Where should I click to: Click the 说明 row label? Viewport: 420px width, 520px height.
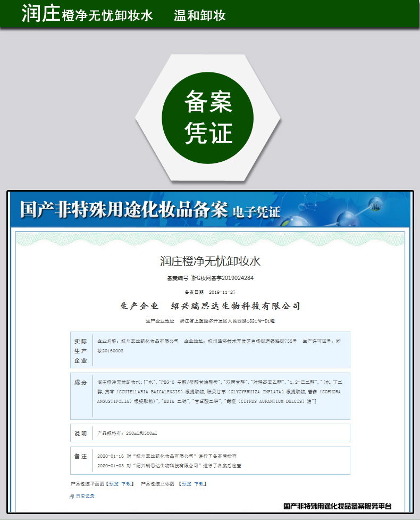80,433
